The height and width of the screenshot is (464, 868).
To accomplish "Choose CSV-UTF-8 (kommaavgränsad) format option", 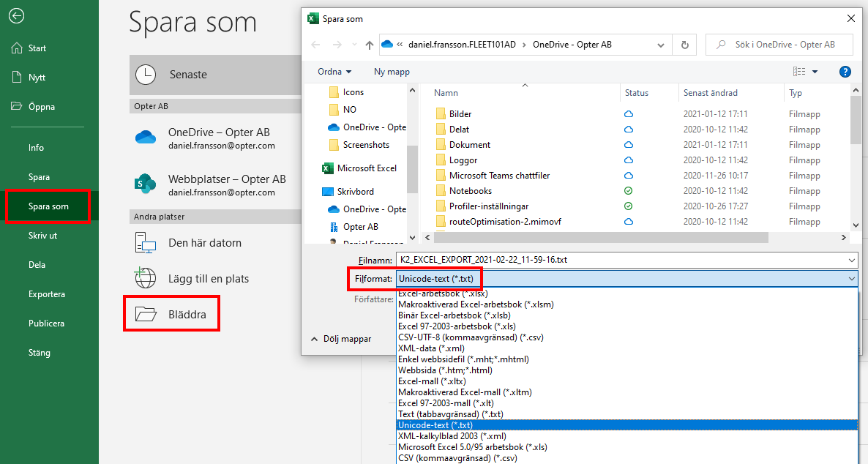I will tap(471, 337).
